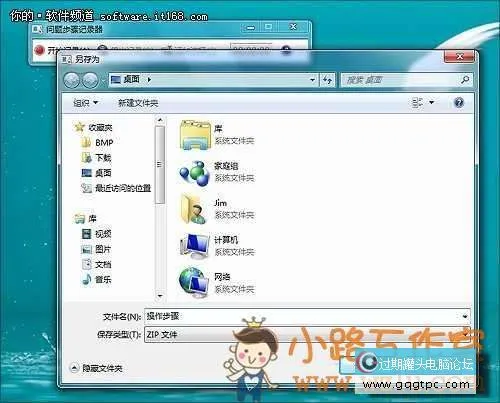The height and width of the screenshot is (403, 500).
Task: Click the Back navigation arrow button
Action: pyautogui.click(x=71, y=80)
